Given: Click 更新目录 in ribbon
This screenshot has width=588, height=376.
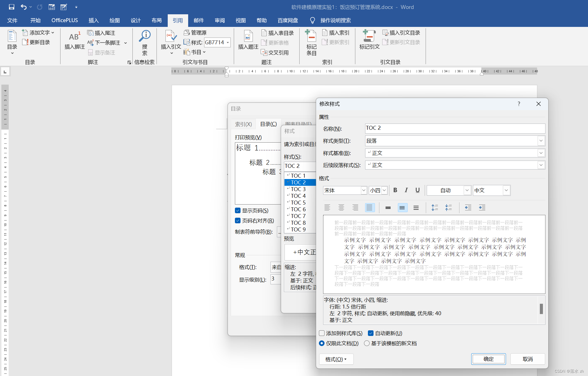Looking at the screenshot, I should 36,42.
